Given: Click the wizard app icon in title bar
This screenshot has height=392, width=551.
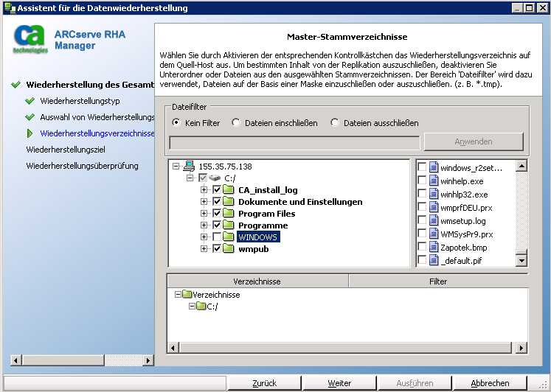Looking at the screenshot, I should coord(10,8).
